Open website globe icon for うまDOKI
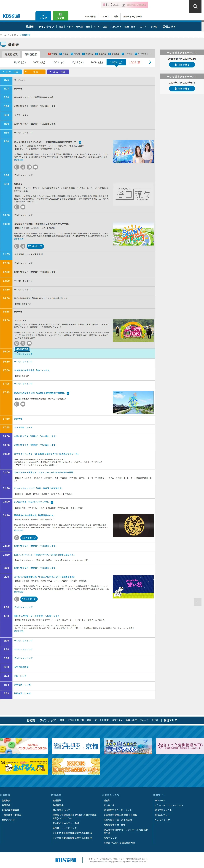Viewport: 204px width, 868px height. pos(16,343)
